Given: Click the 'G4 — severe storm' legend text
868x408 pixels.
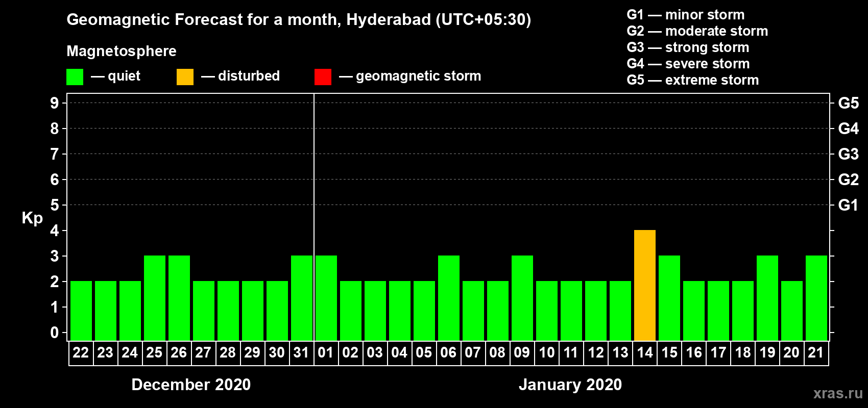Looking at the screenshot, I should (688, 64).
